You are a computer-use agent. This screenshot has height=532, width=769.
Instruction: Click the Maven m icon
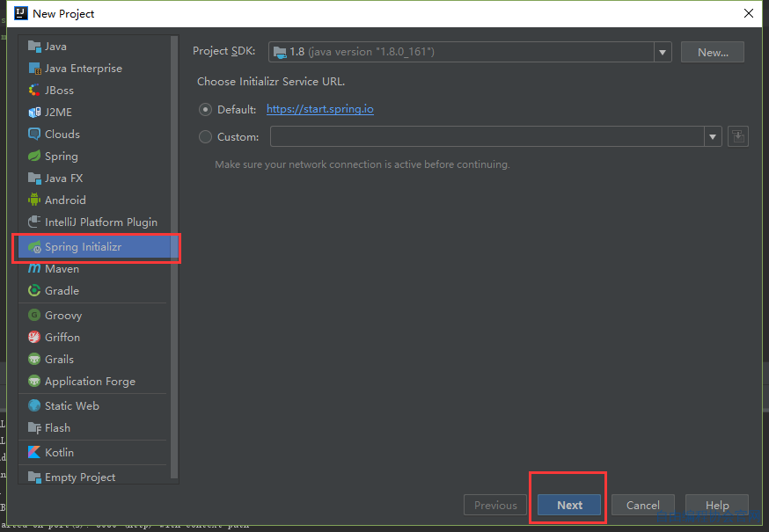click(34, 269)
